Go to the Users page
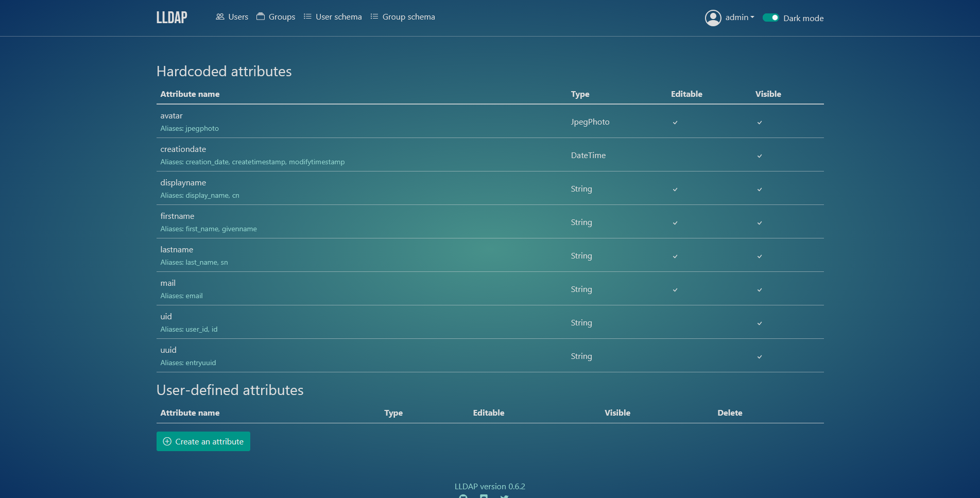Image resolution: width=980 pixels, height=498 pixels. 232,17
